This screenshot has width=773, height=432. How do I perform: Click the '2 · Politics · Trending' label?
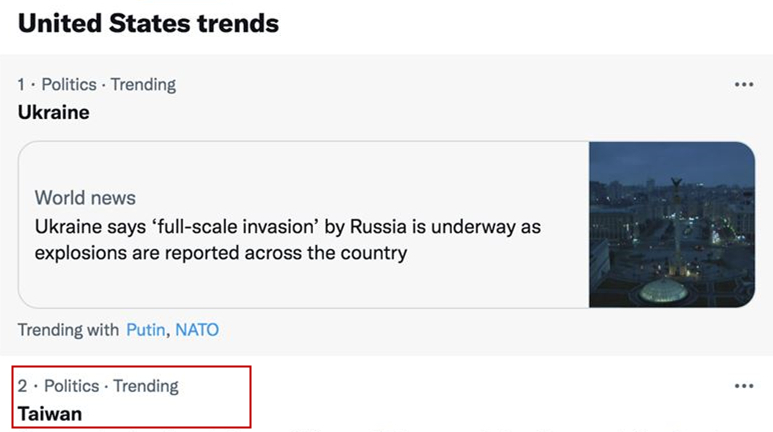click(x=98, y=386)
